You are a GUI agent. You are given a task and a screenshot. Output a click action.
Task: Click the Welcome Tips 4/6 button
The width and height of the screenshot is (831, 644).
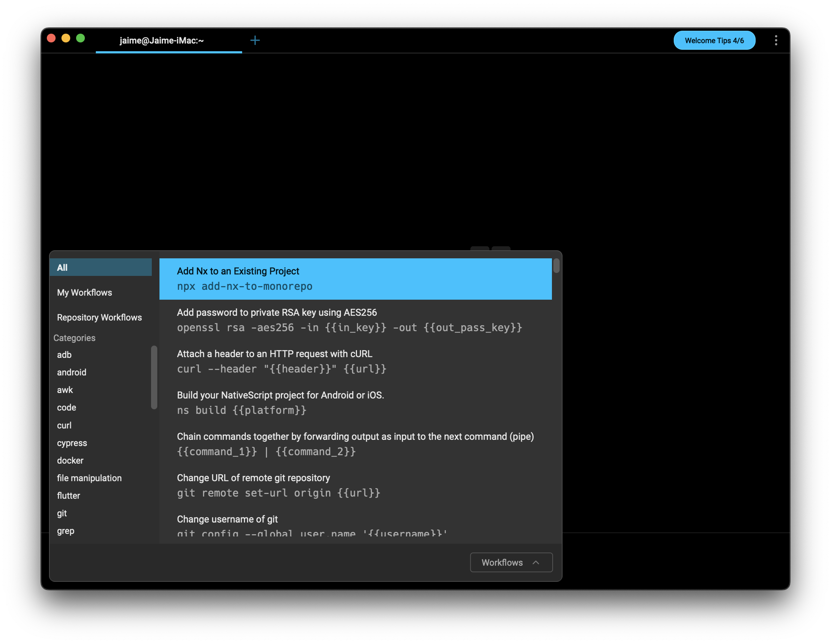coord(714,40)
